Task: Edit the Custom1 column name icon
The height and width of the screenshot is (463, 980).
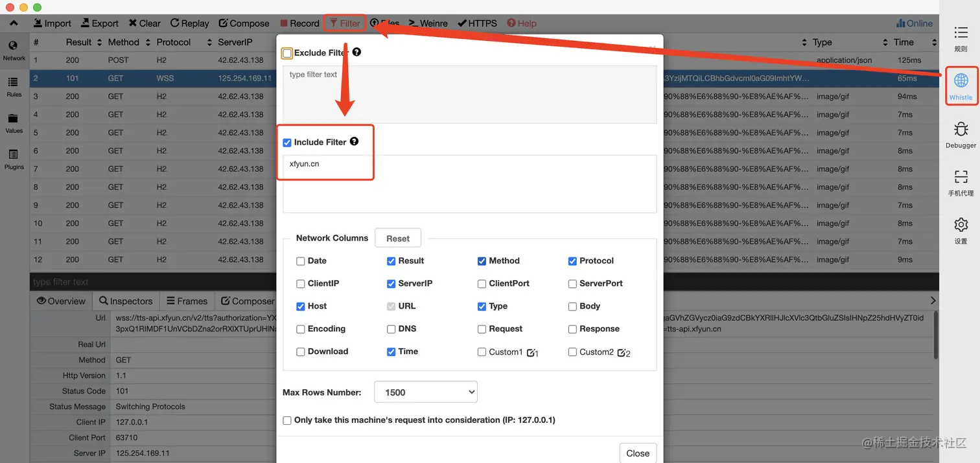Action: [532, 353]
